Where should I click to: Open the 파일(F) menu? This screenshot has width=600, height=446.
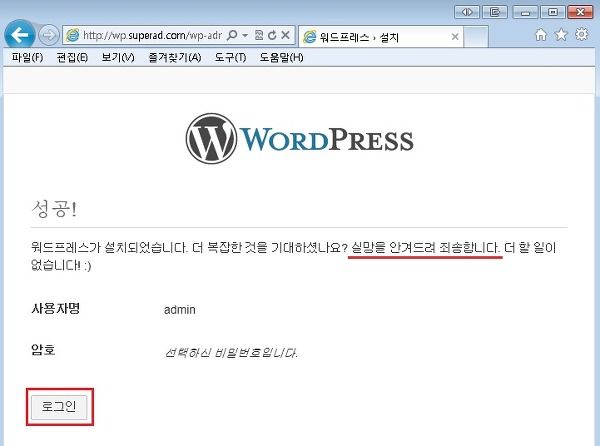27,58
